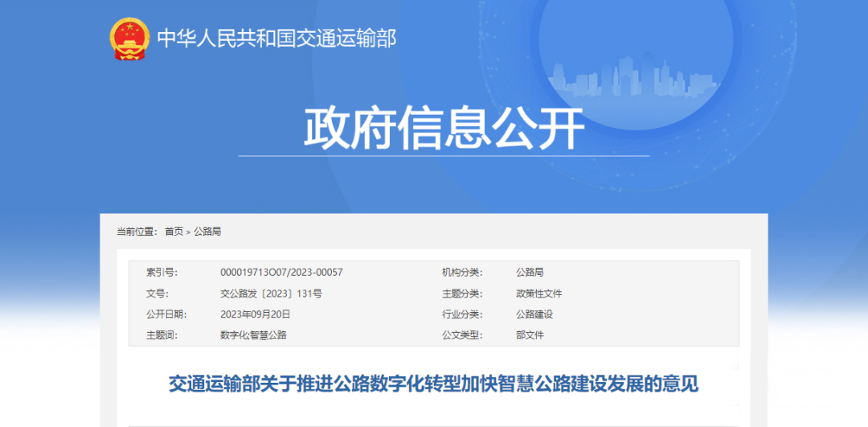Select the keywords 数字化;智慧公路
The height and width of the screenshot is (427, 868).
coord(253,335)
